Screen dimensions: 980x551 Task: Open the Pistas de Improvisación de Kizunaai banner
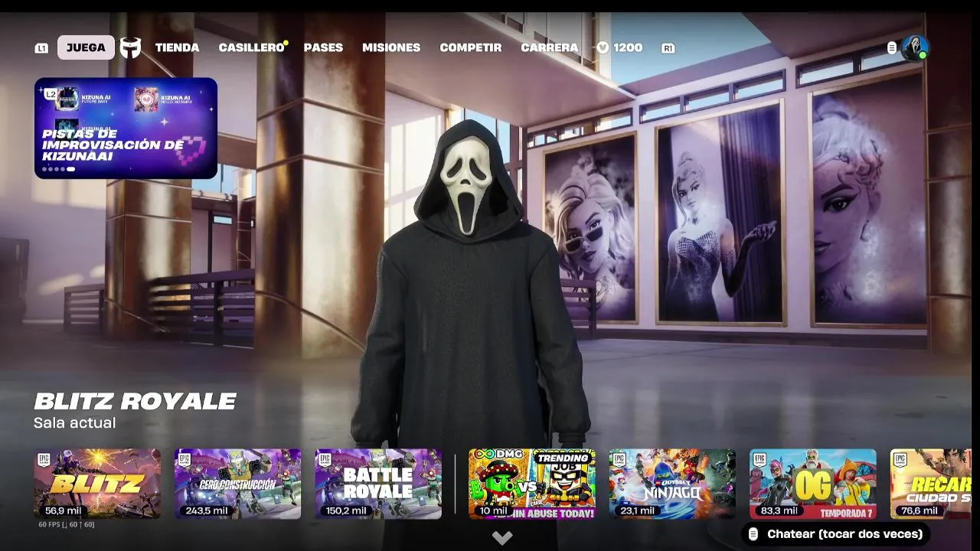(x=126, y=128)
